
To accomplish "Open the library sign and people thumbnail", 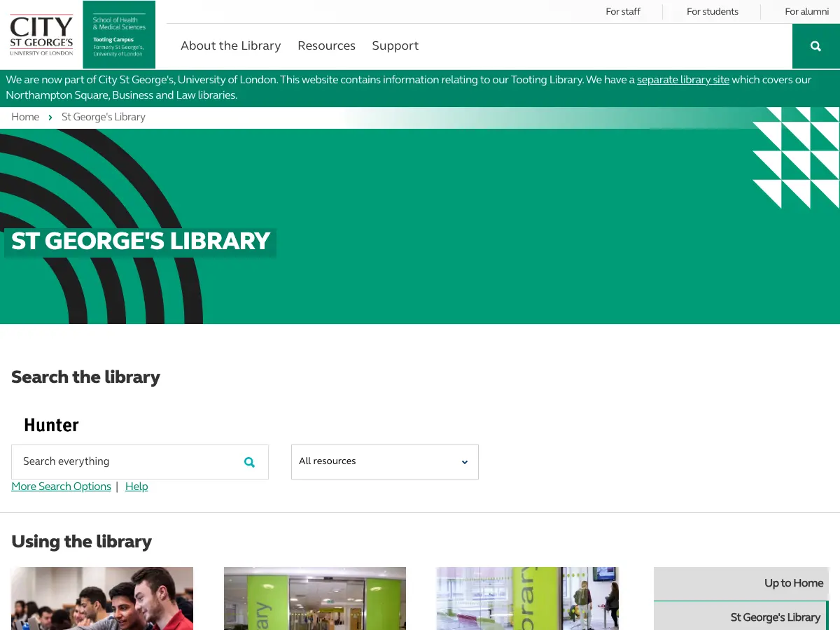I will click(x=528, y=598).
